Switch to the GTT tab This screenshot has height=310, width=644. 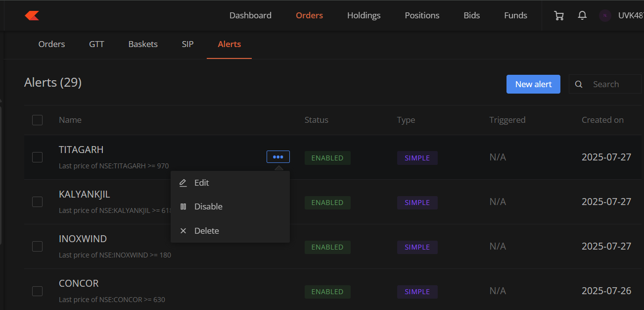coord(96,44)
